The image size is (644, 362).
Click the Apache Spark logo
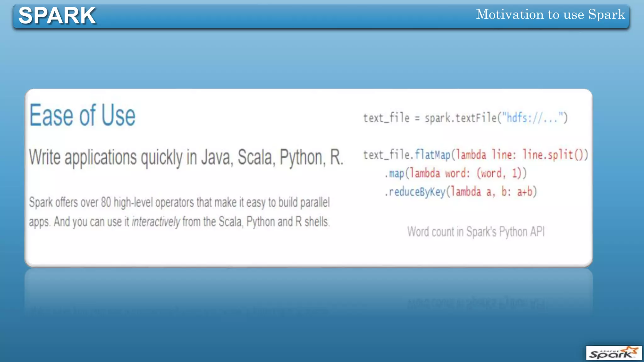(x=613, y=353)
